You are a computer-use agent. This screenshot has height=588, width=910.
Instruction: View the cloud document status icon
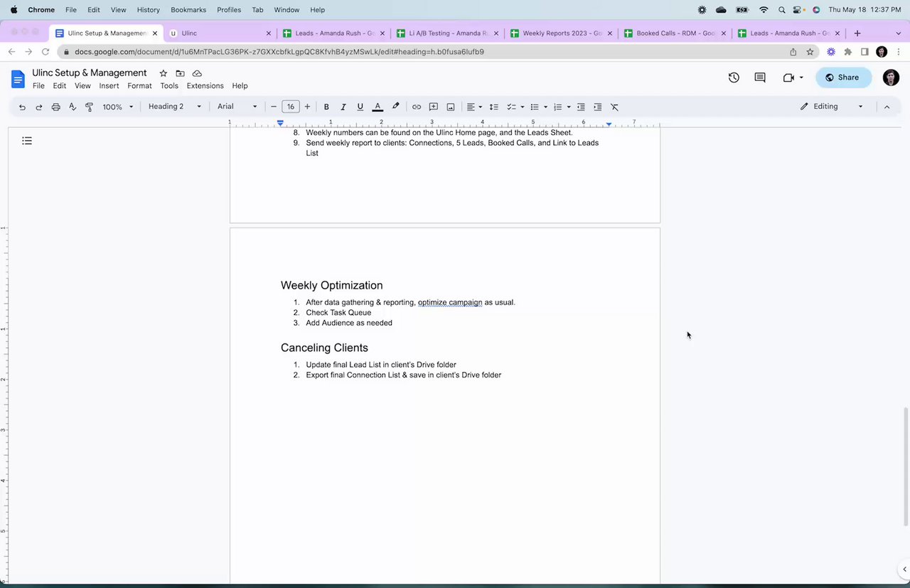(x=197, y=73)
